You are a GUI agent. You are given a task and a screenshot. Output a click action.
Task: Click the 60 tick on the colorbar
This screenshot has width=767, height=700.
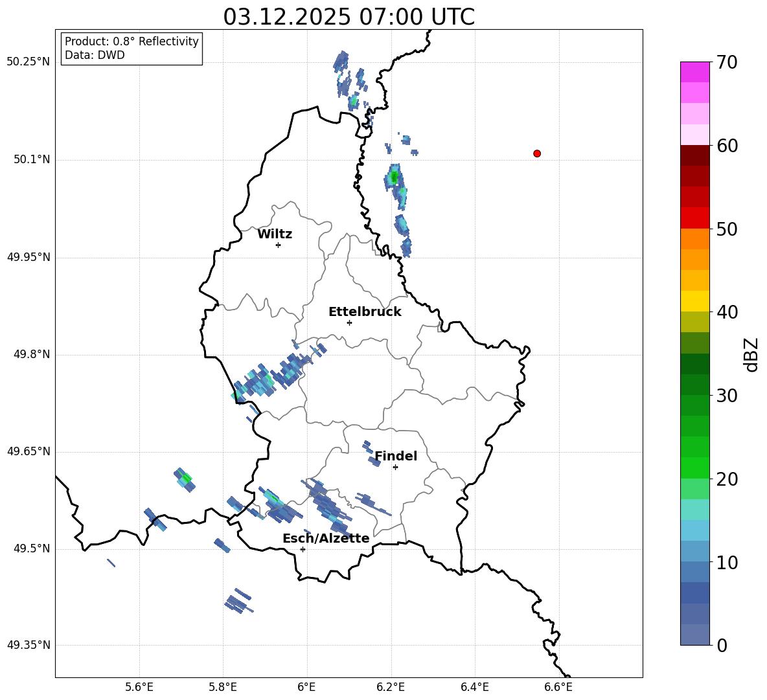pyautogui.click(x=727, y=146)
